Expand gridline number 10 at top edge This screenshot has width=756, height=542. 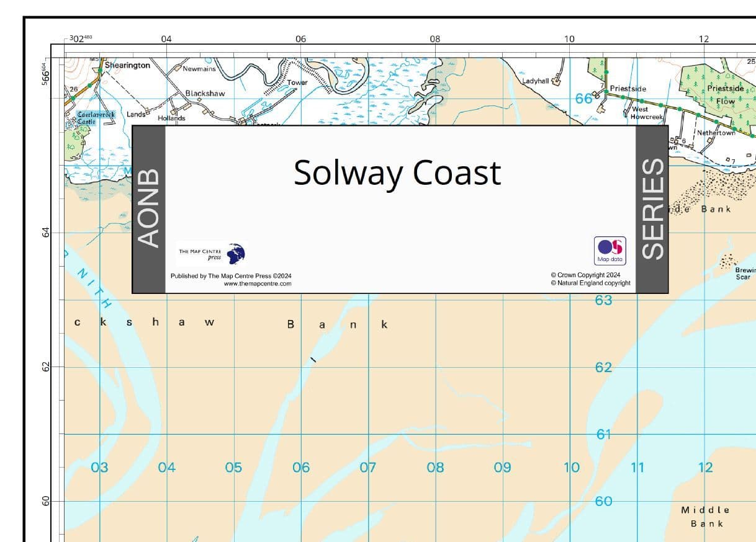click(x=569, y=38)
